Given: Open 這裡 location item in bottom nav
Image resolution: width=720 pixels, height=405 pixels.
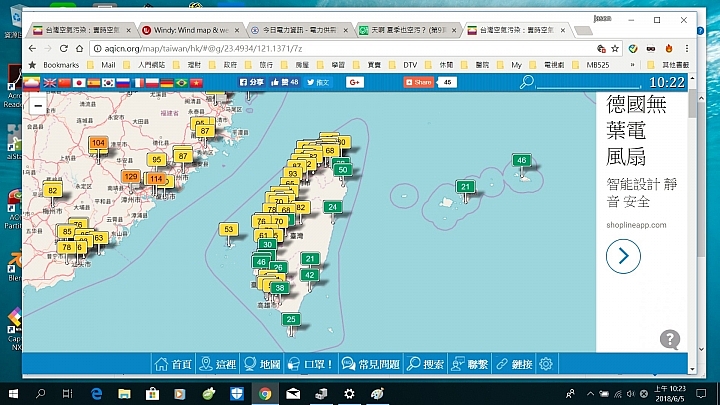Looking at the screenshot, I should (x=218, y=364).
